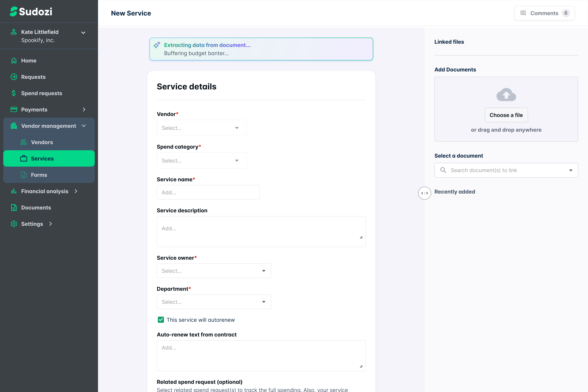Expand the Payments submenu chevron
The height and width of the screenshot is (392, 588).
point(84,109)
